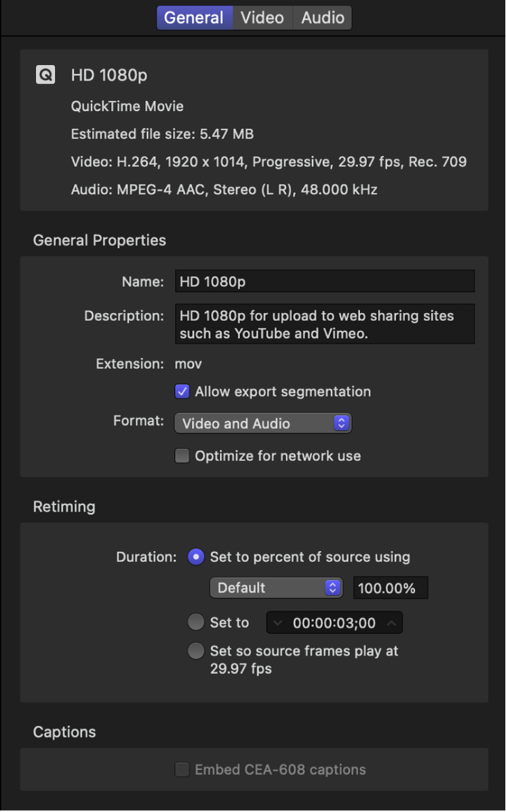Click the Embed CEA-608 captions checkbox

coord(182,769)
